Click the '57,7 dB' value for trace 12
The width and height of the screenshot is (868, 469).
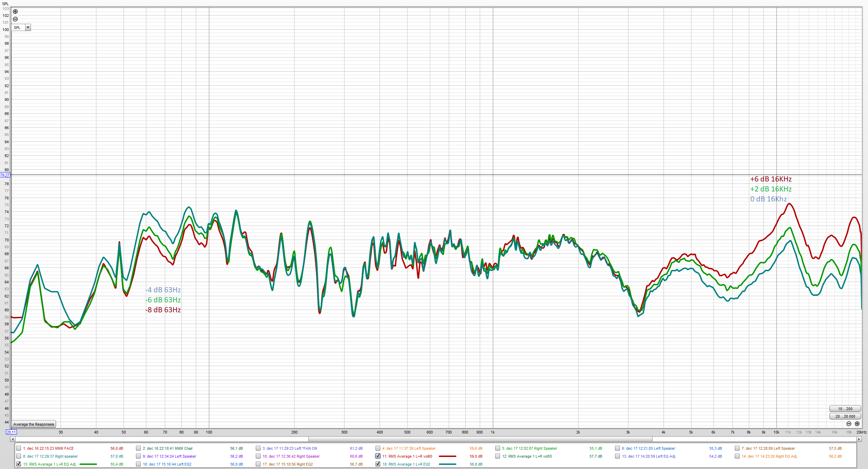tap(596, 456)
